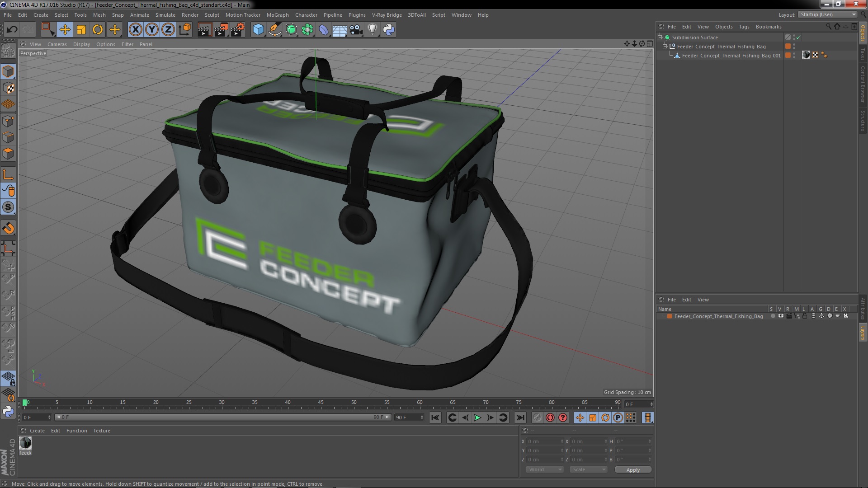Enable Axis mode tool
868x488 pixels.
(x=8, y=174)
